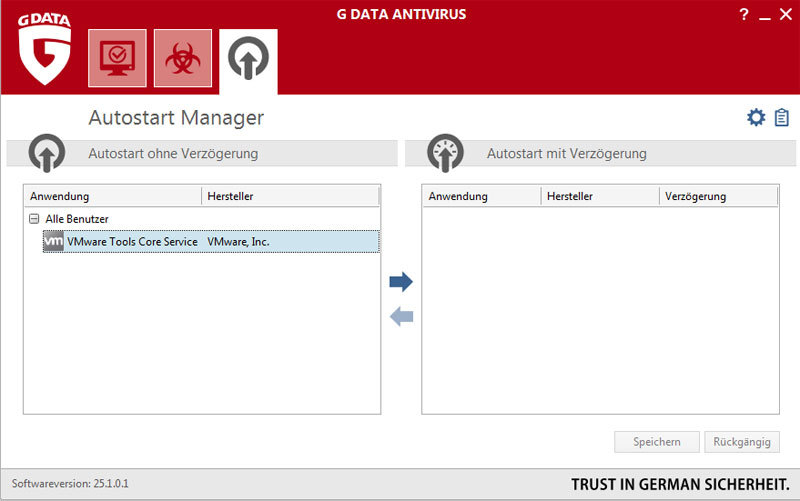The image size is (800, 501).
Task: Click the Autostart ohne Verzögerung header icon
Action: (47, 153)
